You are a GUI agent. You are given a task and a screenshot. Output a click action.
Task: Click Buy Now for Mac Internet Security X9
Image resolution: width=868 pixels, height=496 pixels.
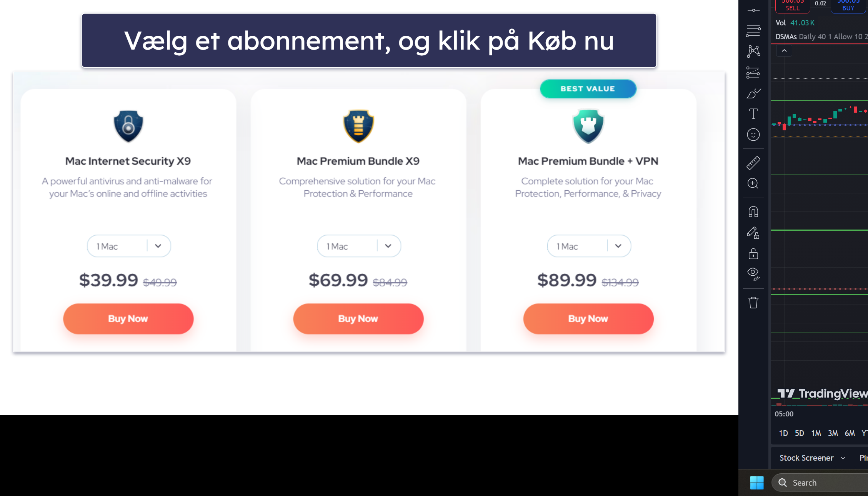[x=128, y=318]
